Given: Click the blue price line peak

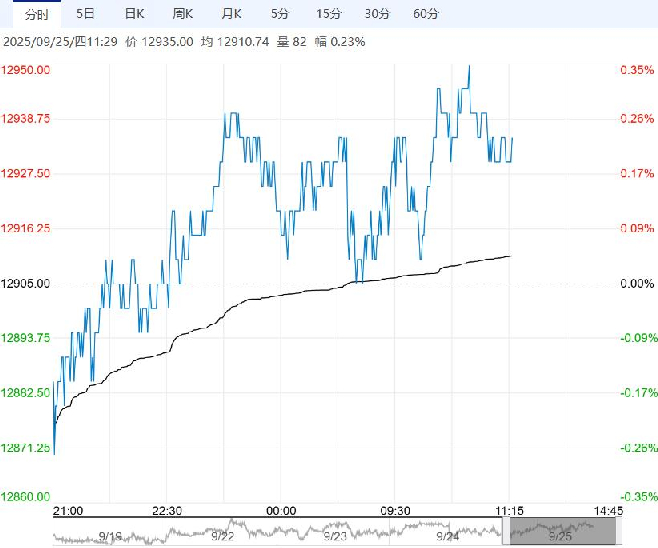Looking at the screenshot, I should [x=469, y=66].
